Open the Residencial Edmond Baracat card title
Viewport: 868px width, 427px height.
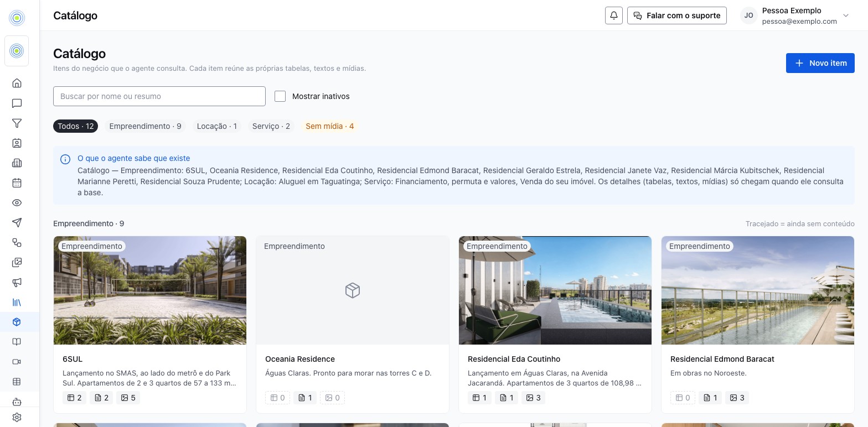[x=722, y=359]
